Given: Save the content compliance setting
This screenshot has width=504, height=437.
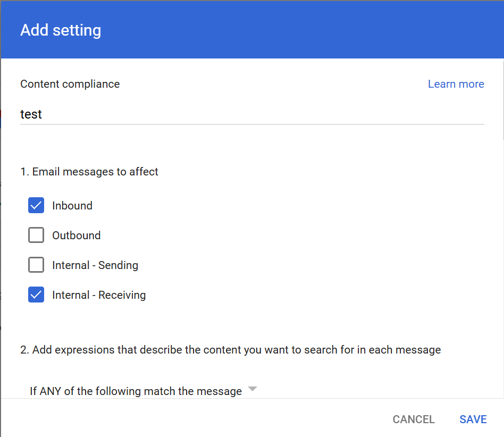Looking at the screenshot, I should tap(473, 419).
